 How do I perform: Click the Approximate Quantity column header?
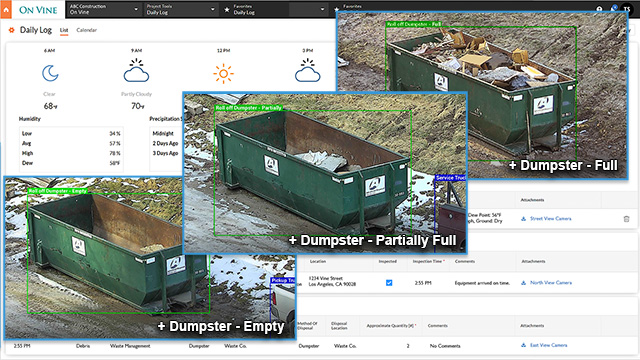[391, 326]
